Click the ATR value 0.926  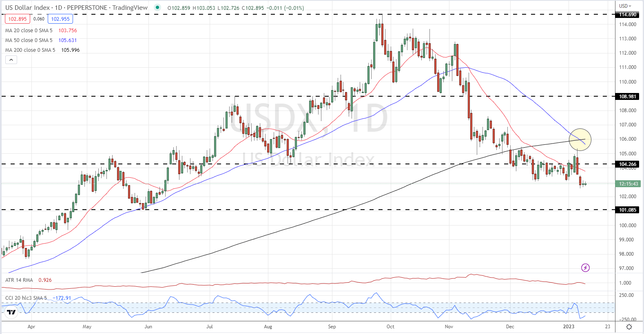[45, 280]
